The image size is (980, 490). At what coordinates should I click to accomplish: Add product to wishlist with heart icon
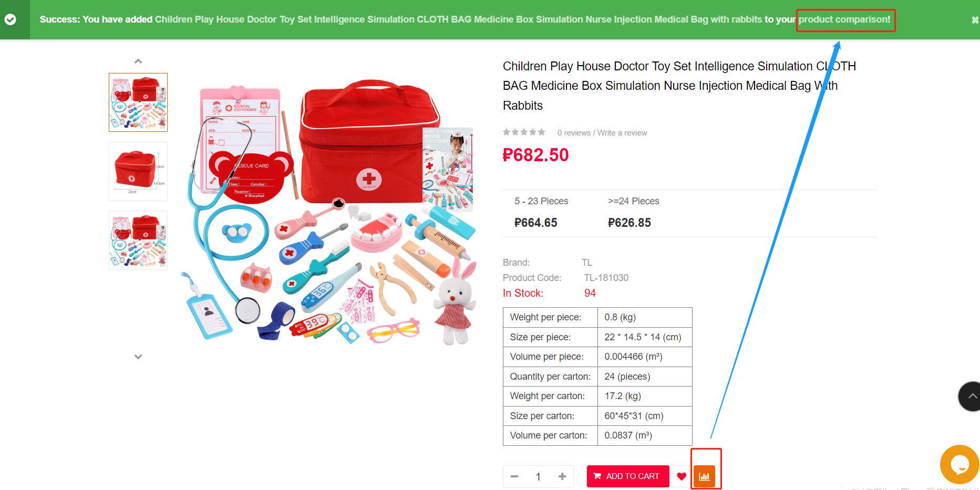(682, 476)
